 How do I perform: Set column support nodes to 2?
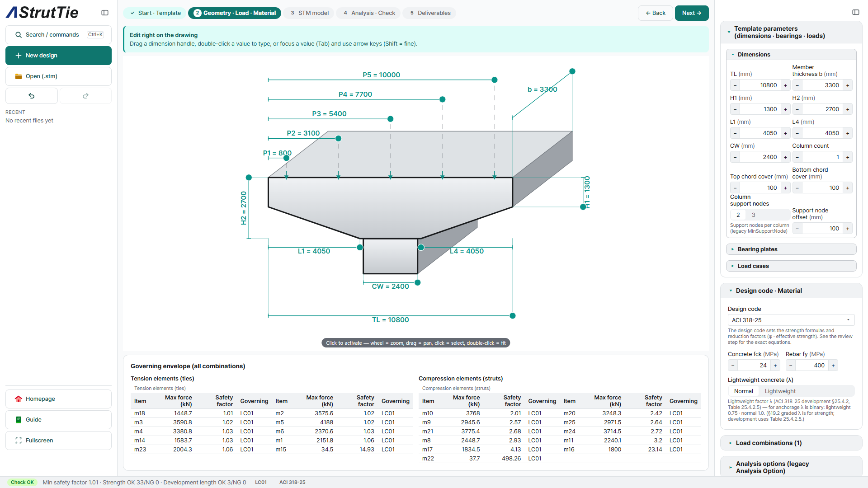pos(738,215)
